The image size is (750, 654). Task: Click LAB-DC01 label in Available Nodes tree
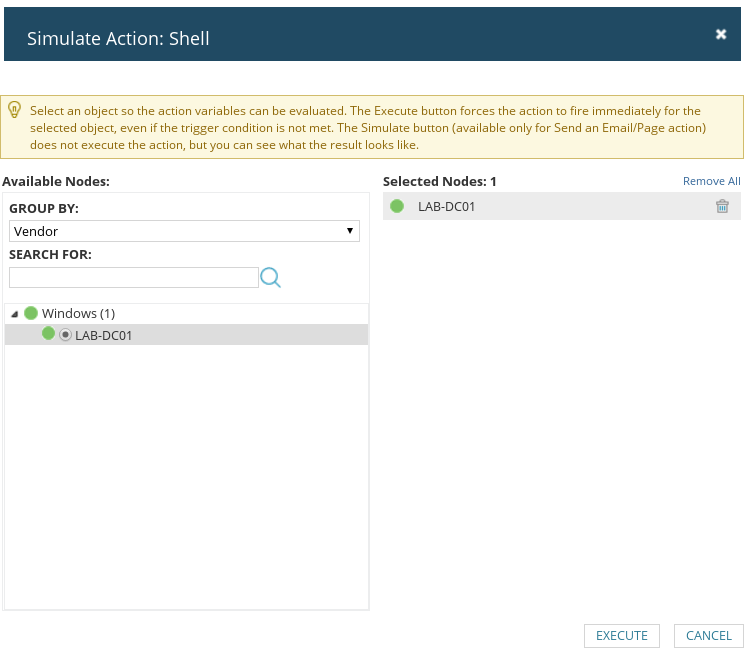tap(103, 335)
